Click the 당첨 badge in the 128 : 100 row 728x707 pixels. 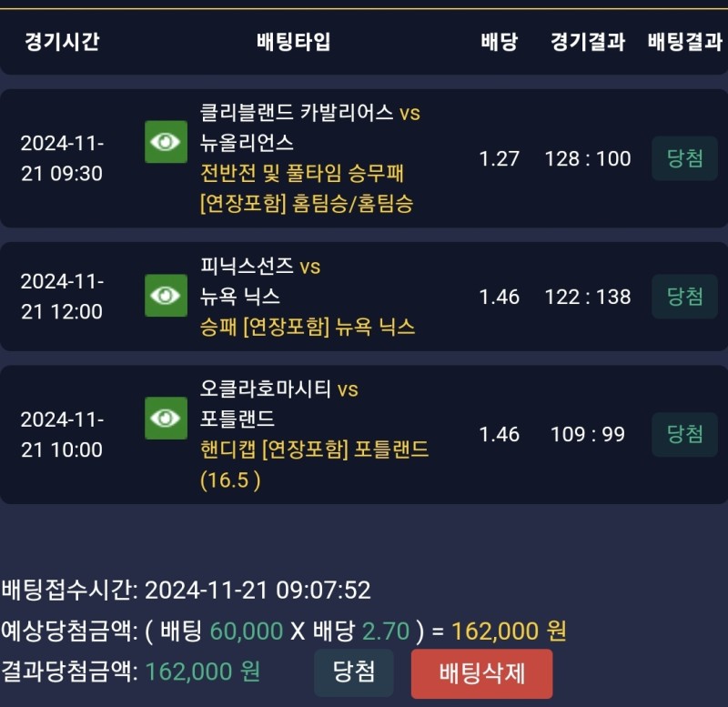pyautogui.click(x=685, y=158)
